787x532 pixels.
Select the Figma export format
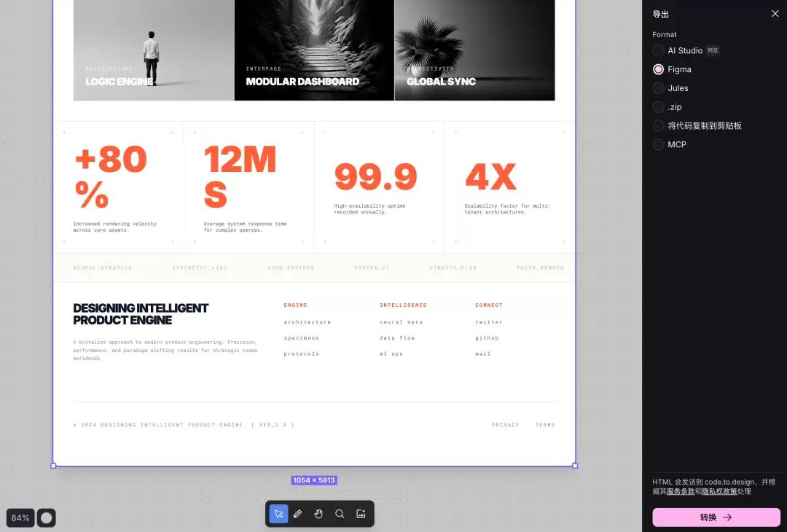click(658, 69)
